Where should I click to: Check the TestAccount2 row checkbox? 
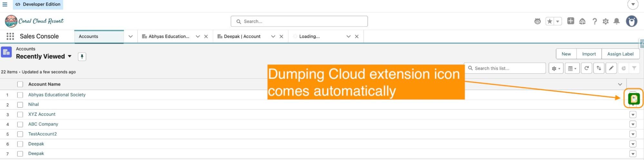[x=20, y=134]
